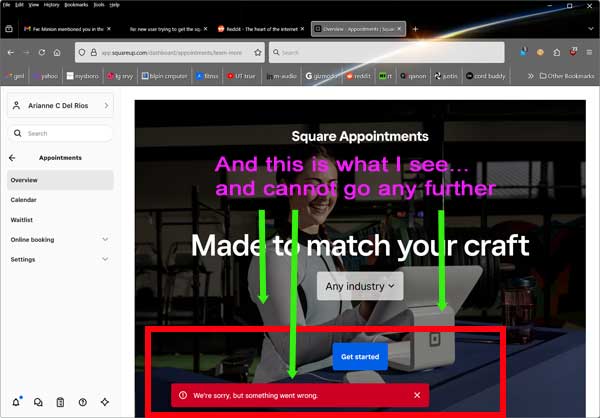Open the Help menu
600x418 pixels.
(114, 5)
